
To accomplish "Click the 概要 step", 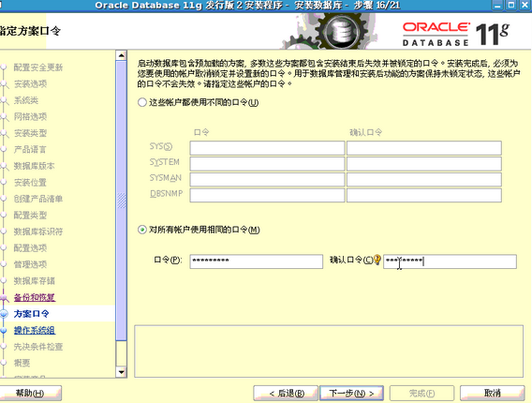I will pyautogui.click(x=22, y=363).
